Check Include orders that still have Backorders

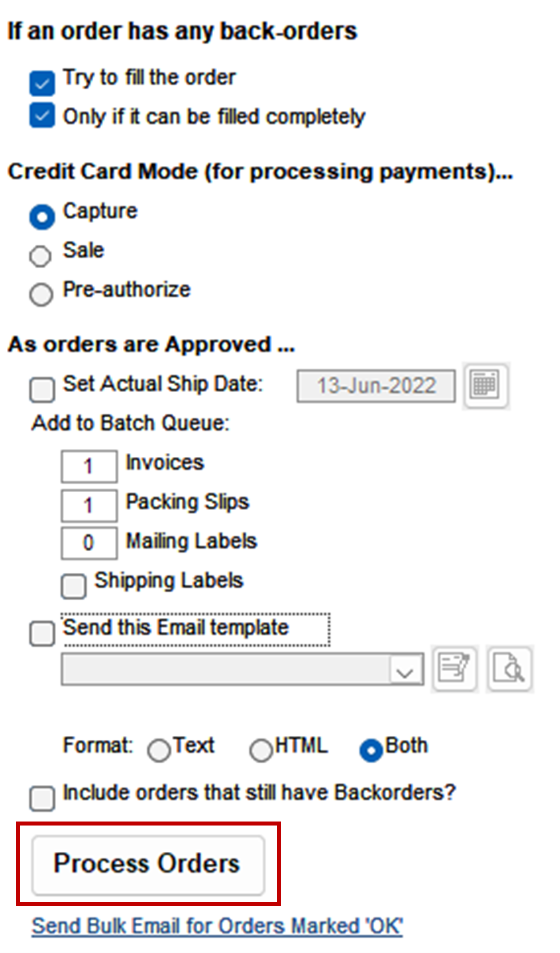pos(42,798)
